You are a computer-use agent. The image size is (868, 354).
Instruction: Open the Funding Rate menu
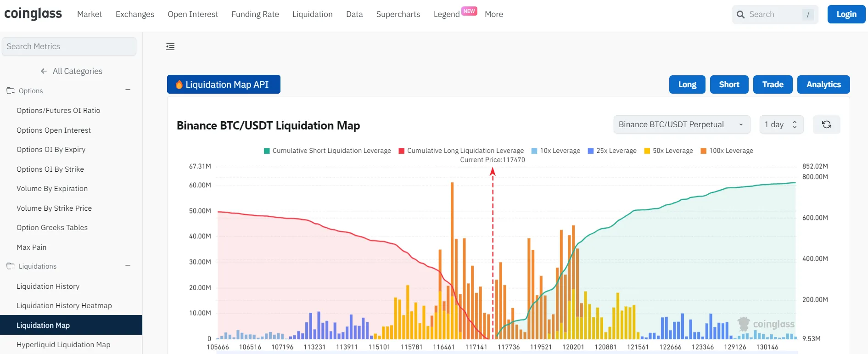(x=255, y=14)
